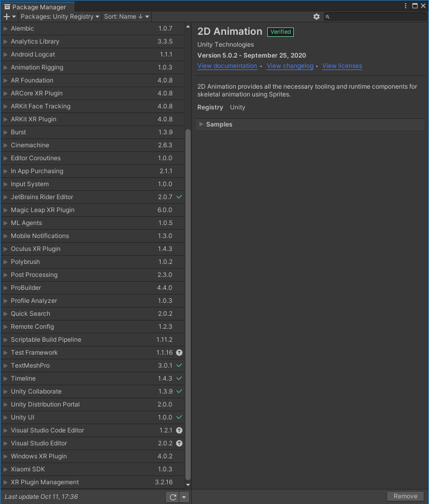The height and width of the screenshot is (504, 430).
Task: Click update icon next to Visual Studio Editor
Action: point(179,443)
